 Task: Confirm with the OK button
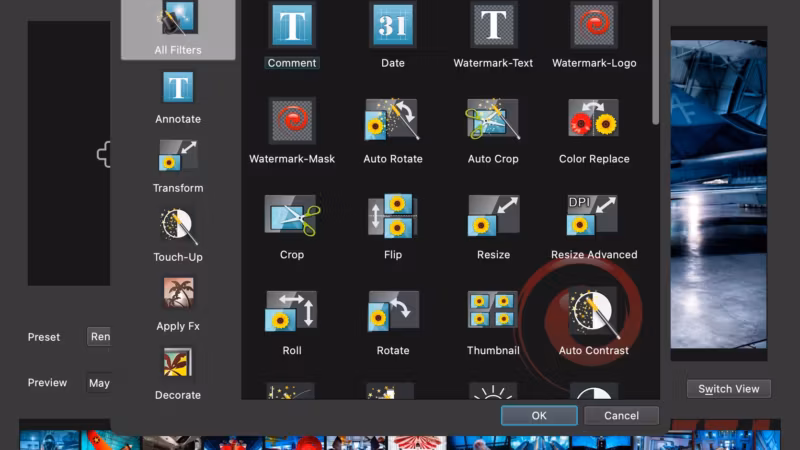point(539,415)
